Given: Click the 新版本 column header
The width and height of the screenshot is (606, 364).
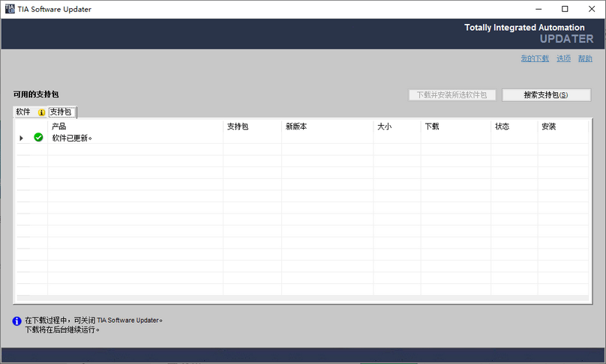Looking at the screenshot, I should coord(296,127).
